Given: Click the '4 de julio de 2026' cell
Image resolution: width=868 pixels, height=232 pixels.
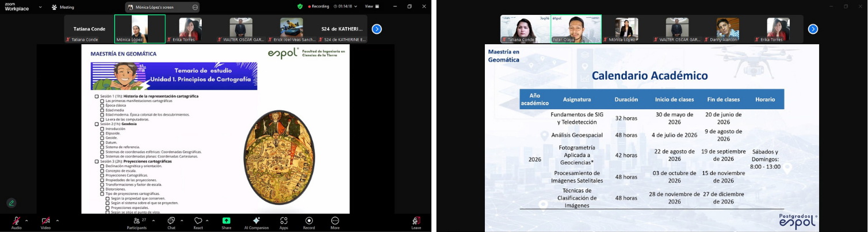Looking at the screenshot, I should click(x=675, y=135).
